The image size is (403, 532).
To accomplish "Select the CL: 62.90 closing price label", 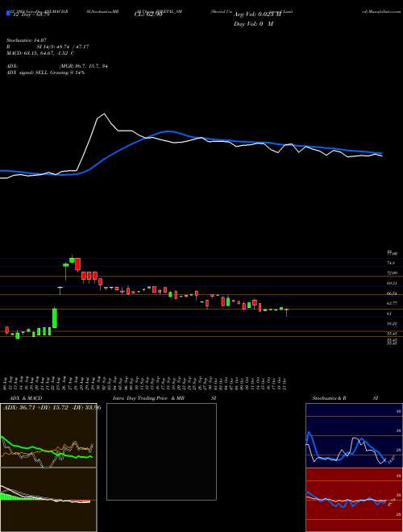I will [148, 15].
